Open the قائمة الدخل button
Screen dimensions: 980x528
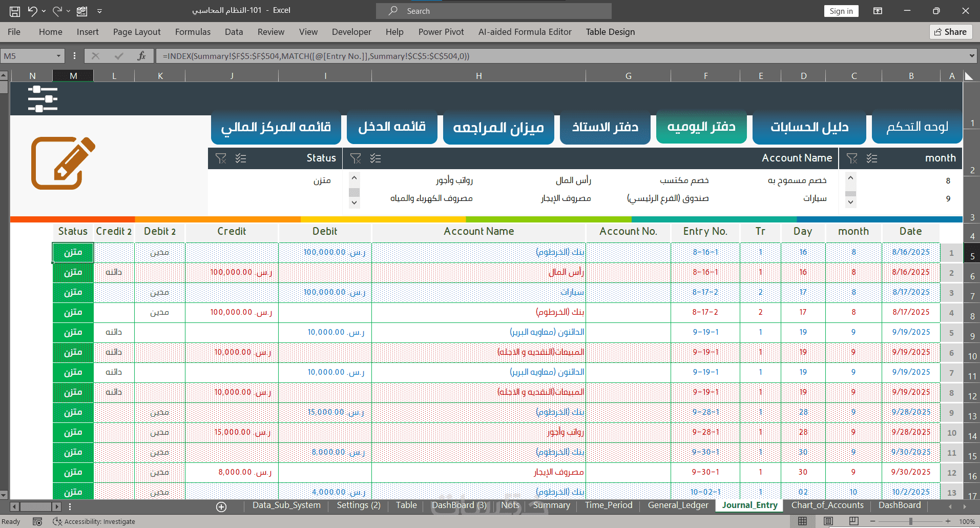click(x=392, y=127)
